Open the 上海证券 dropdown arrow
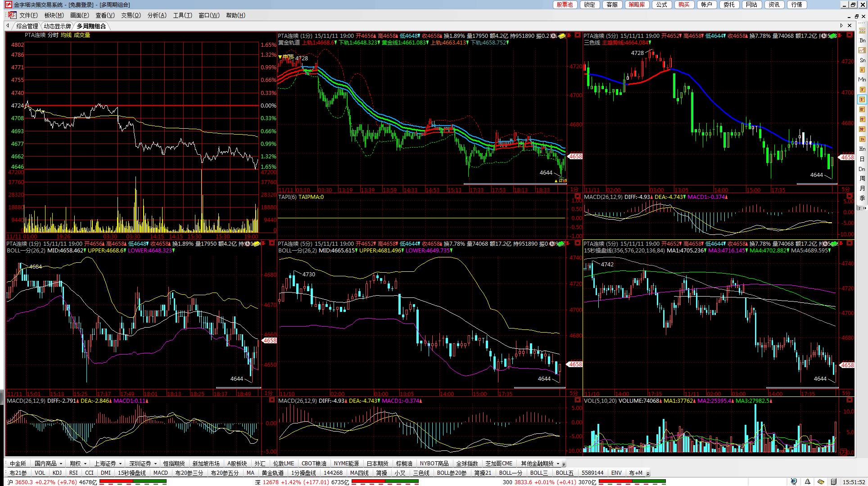The image size is (868, 486). point(120,463)
